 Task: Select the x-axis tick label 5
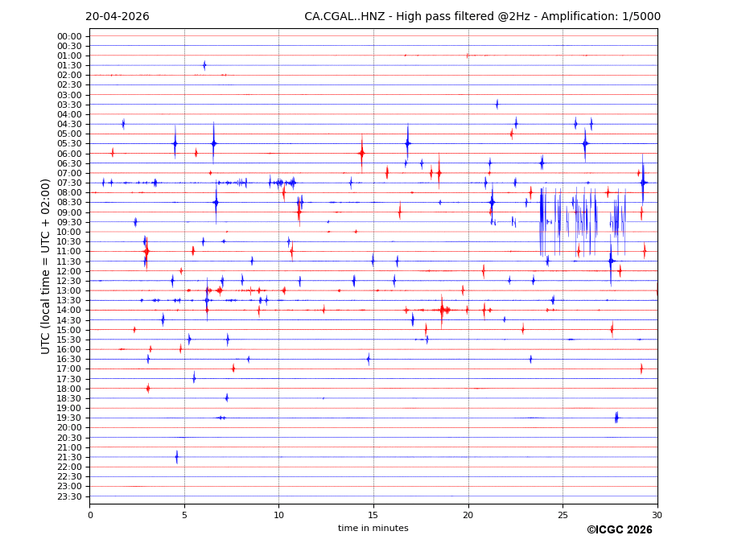point(184,515)
